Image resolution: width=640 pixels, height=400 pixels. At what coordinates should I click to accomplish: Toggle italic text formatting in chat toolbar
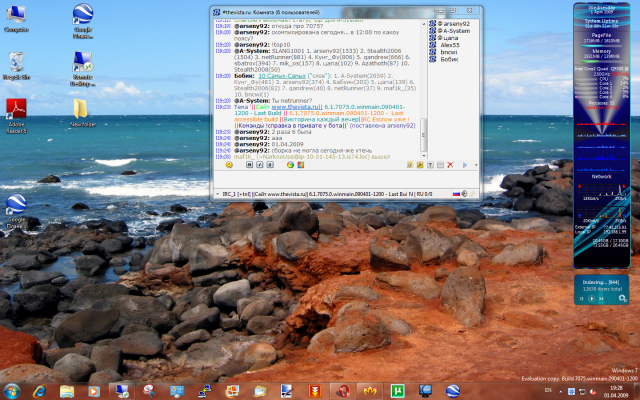260,165
